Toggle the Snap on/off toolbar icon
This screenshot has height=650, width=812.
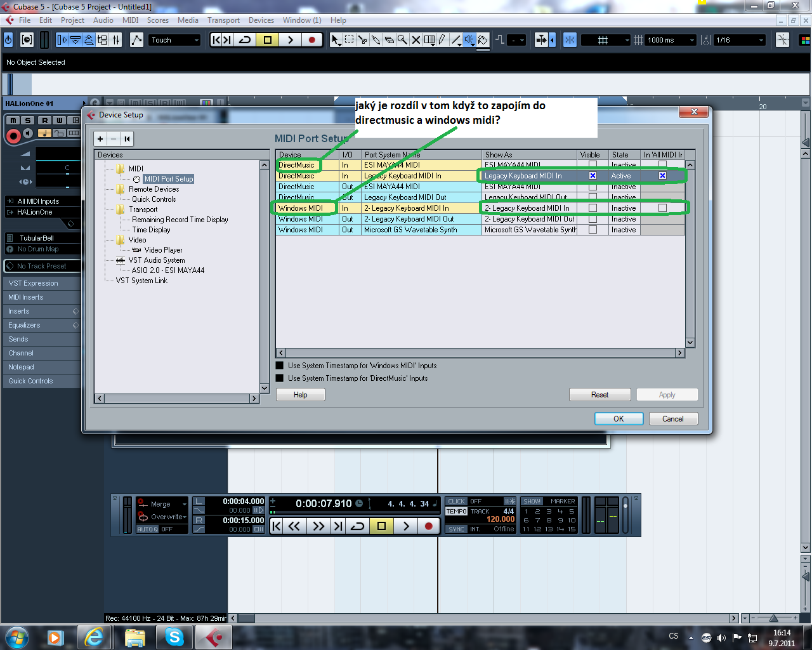pyautogui.click(x=541, y=40)
